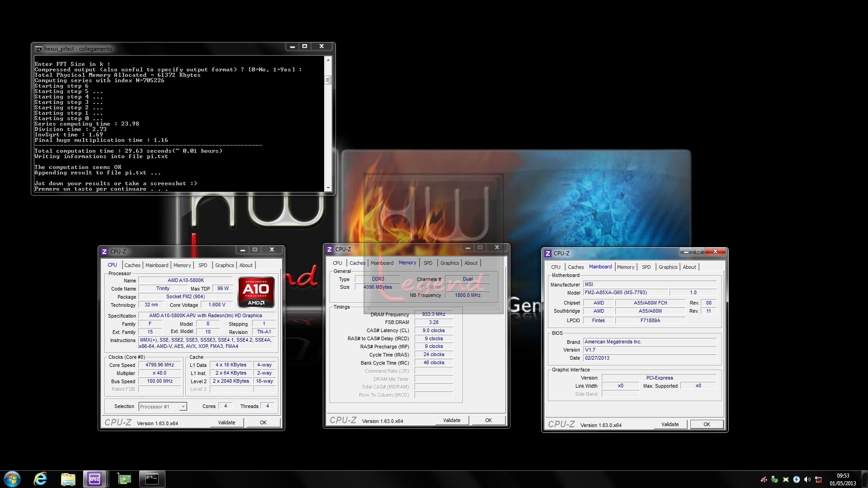
Task: Click the CPU-Z Z icon in the CPU window title bar
Action: tap(104, 252)
